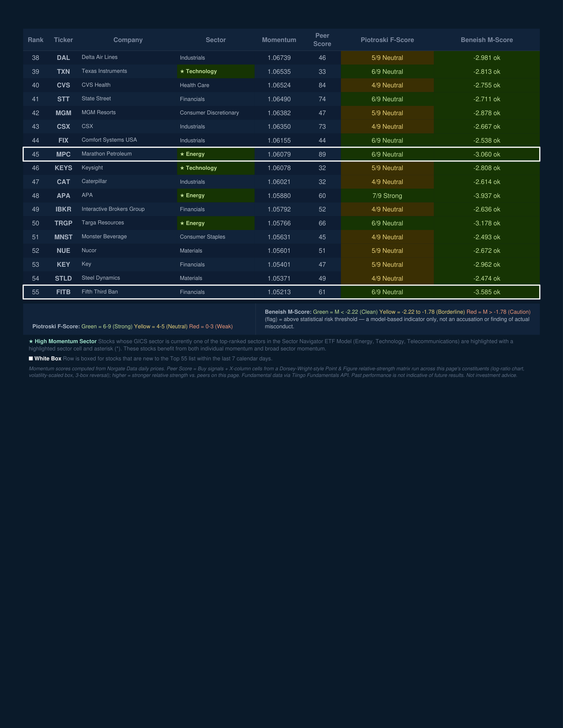Click Interactive Brokers Group company name
This screenshot has width=563, height=728.
[x=113, y=209]
